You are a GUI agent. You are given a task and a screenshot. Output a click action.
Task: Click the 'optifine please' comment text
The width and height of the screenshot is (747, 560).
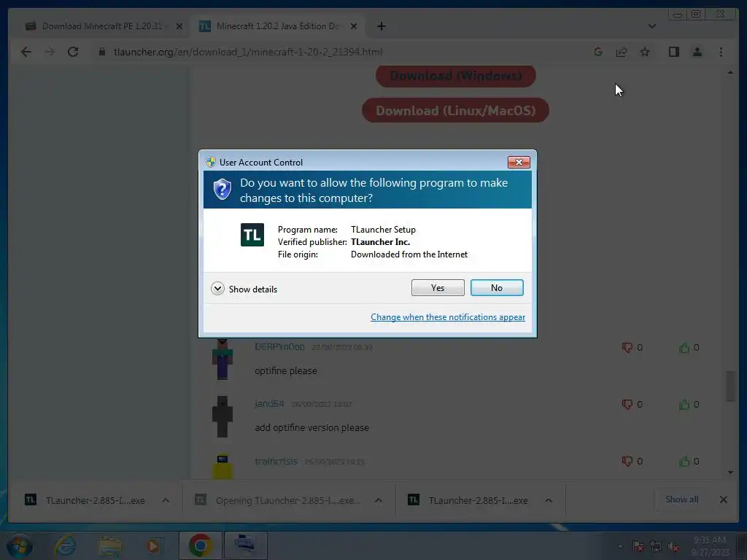click(286, 370)
